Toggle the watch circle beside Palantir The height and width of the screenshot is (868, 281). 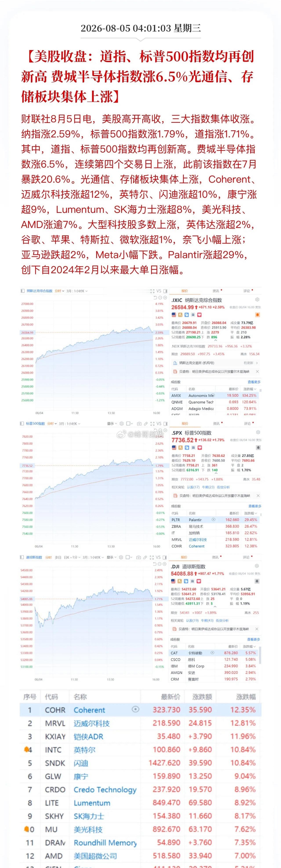pyautogui.click(x=214, y=519)
